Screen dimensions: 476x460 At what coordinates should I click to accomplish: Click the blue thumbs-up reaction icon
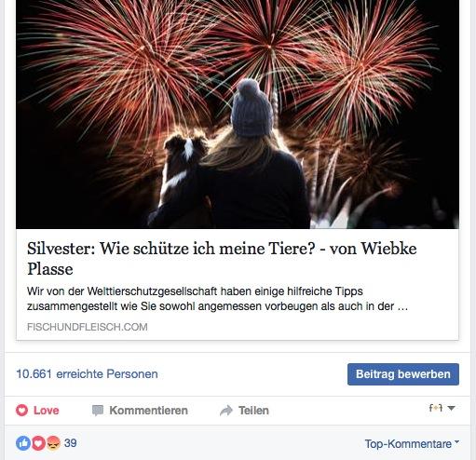click(x=23, y=443)
